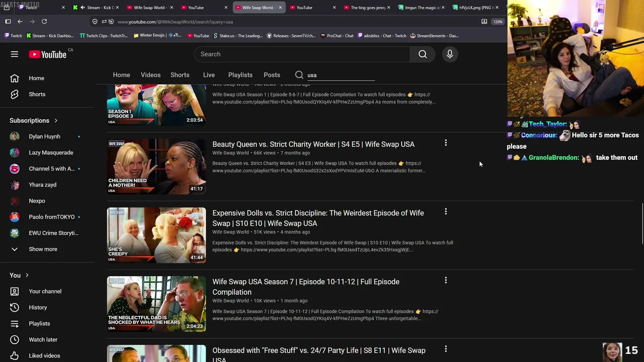This screenshot has height=362, width=644.
Task: Switch to the Imgur browser tab
Action: pyautogui.click(x=421, y=8)
